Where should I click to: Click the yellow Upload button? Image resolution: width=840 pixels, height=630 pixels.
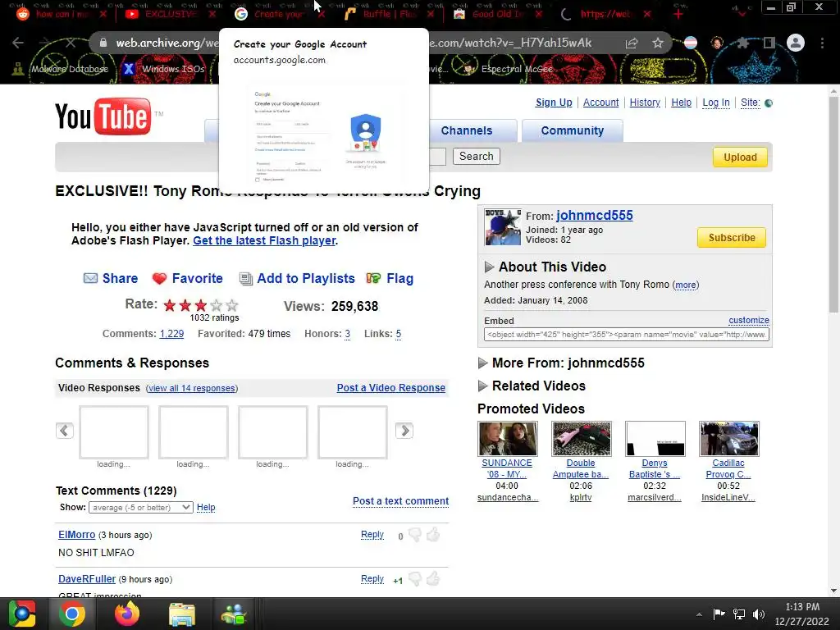(741, 157)
